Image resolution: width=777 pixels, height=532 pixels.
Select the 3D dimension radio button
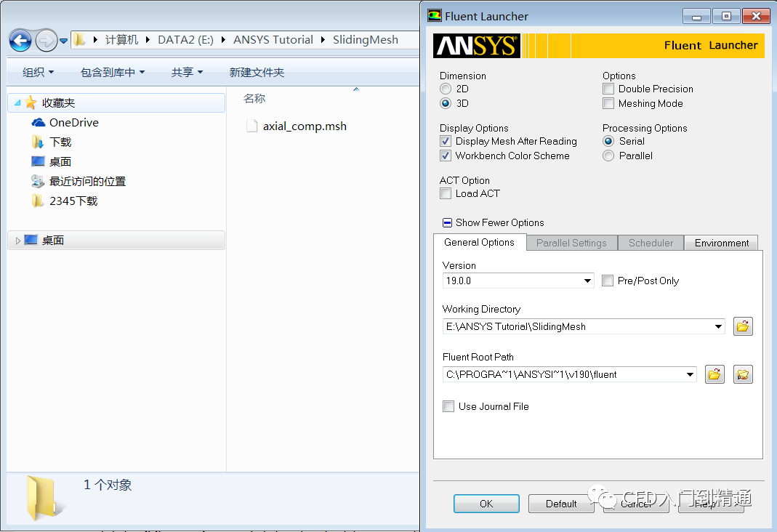[x=446, y=103]
